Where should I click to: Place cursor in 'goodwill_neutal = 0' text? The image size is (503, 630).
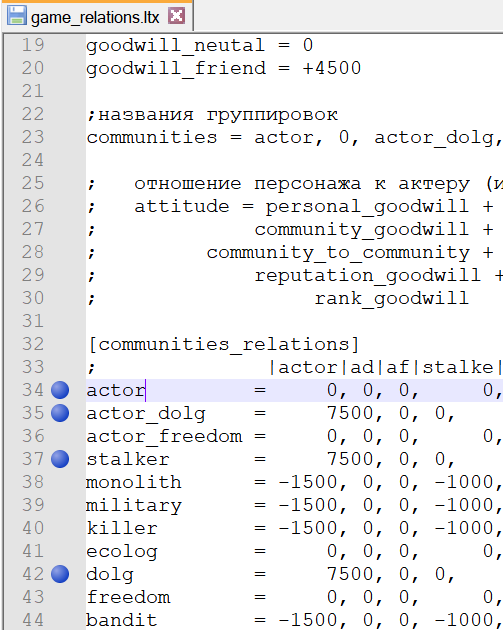200,46
